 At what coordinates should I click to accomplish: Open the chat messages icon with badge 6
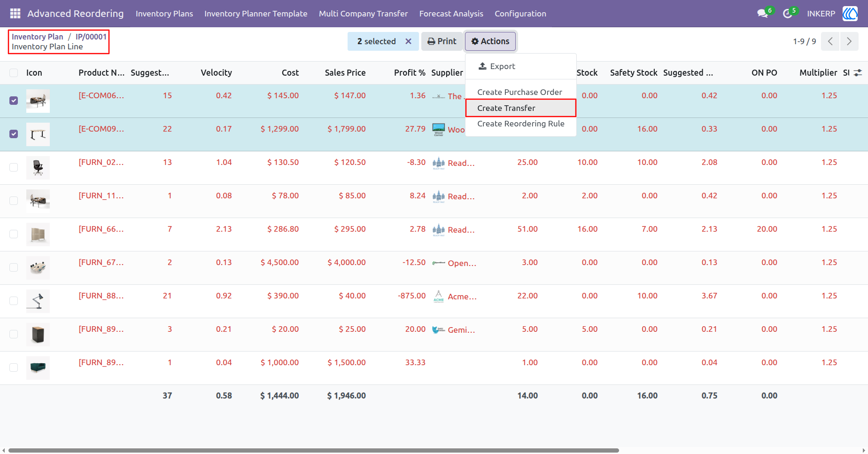pos(763,14)
